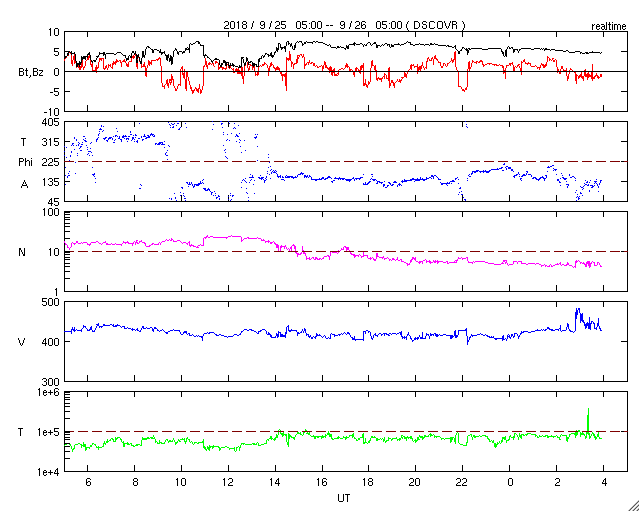Click the "1" tick at the N axis bottom

tap(57, 292)
